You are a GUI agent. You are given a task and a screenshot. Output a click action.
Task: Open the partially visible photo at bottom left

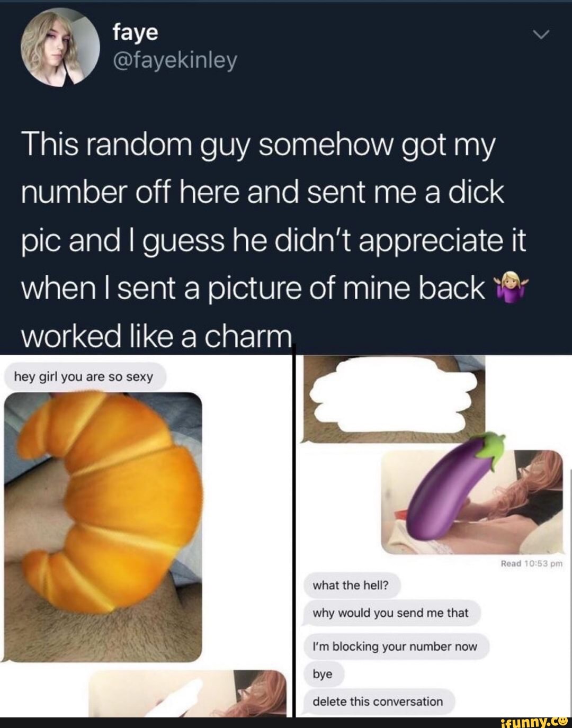tap(187, 693)
